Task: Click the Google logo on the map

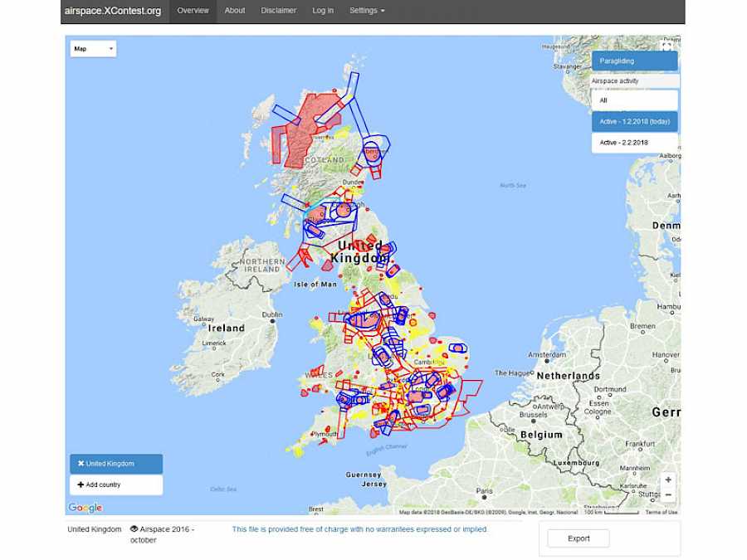Action: coord(85,508)
